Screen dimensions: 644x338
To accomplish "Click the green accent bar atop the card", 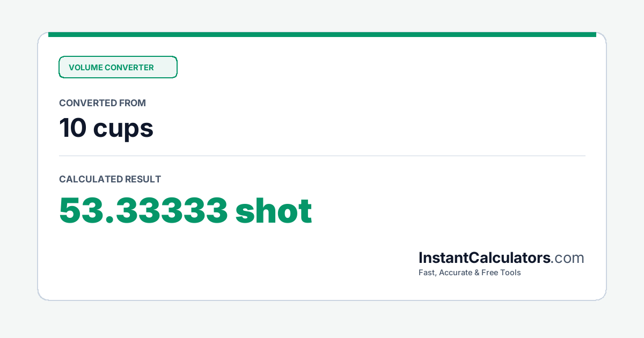I will tap(322, 34).
